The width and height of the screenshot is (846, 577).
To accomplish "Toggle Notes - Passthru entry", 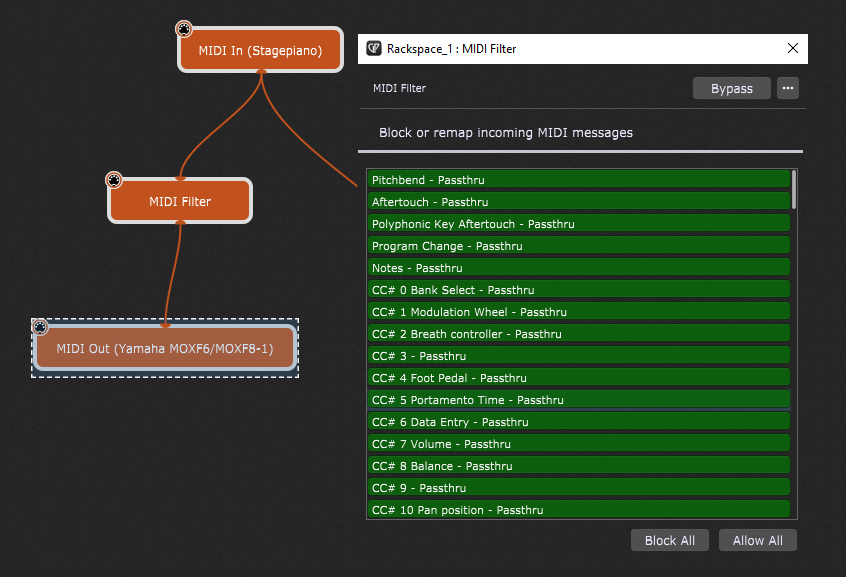I will [579, 268].
